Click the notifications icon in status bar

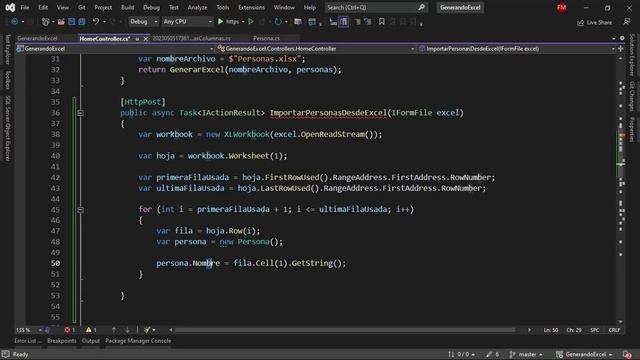627,354
